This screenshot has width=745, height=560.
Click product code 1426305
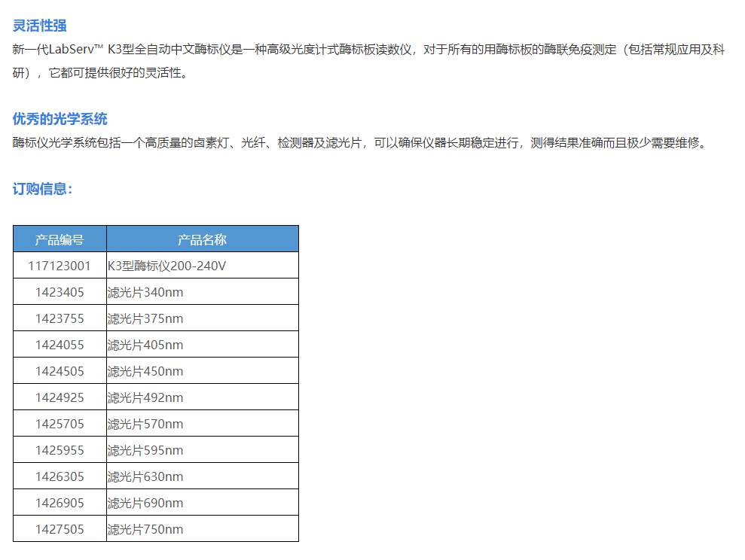[x=60, y=476]
